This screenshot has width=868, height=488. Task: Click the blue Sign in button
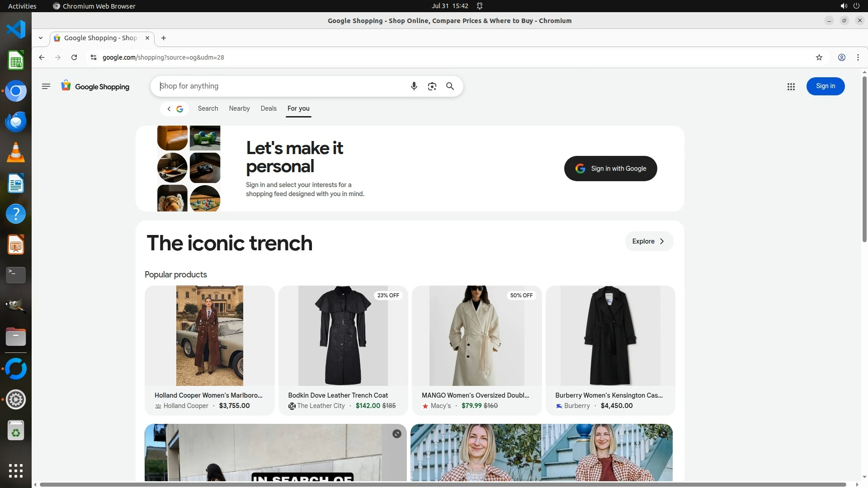pos(825,86)
